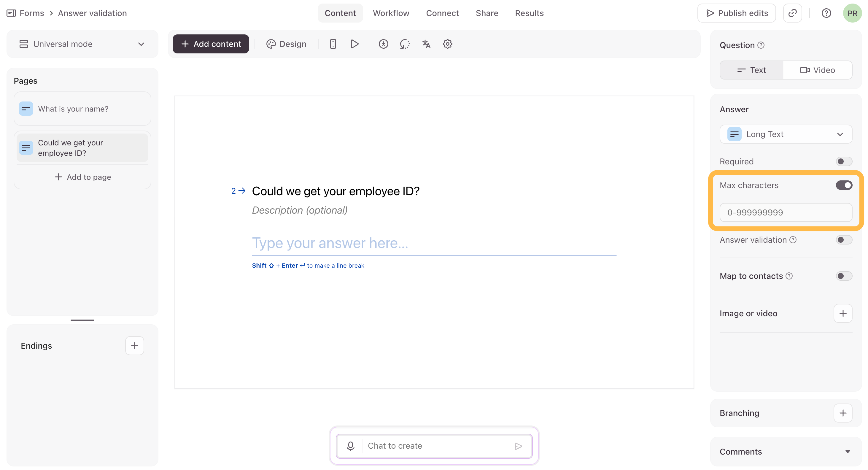The height and width of the screenshot is (470, 868).
Task: Click the copy link icon
Action: 792,13
